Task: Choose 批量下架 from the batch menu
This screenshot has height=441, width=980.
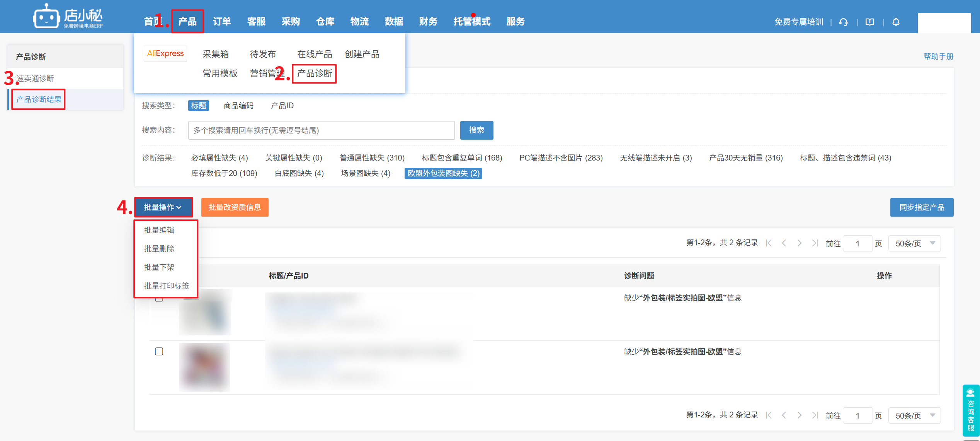Action: 159,267
